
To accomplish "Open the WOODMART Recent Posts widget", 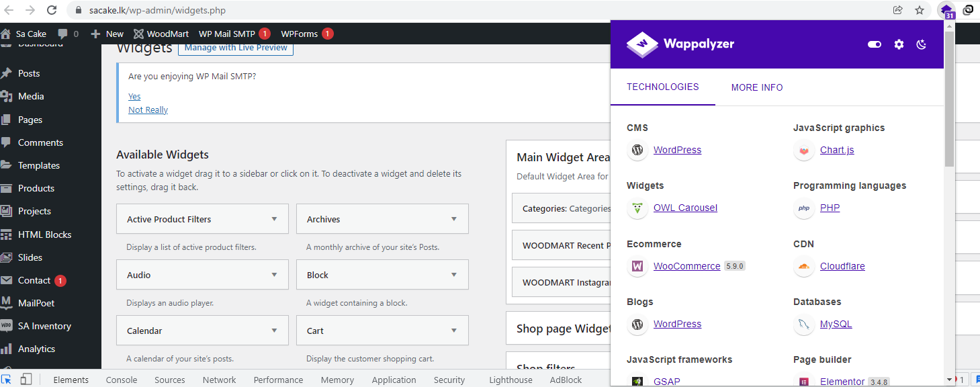I will tap(562, 245).
